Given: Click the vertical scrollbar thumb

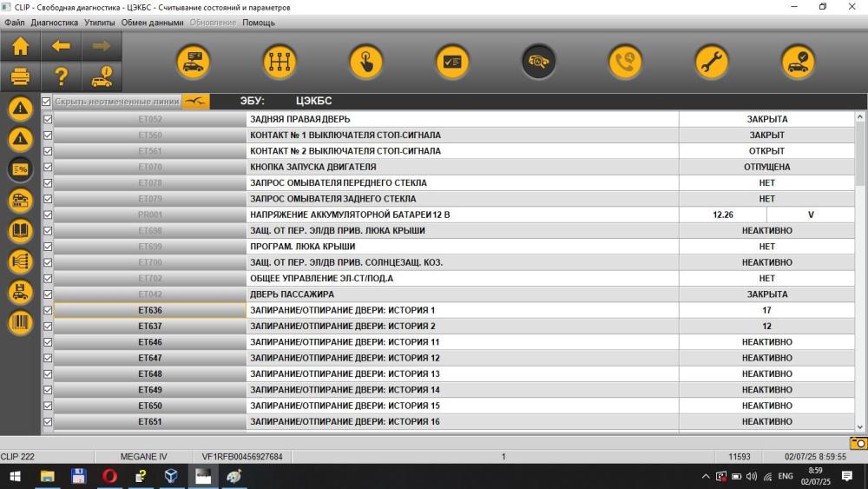Looking at the screenshot, I should coord(859,154).
